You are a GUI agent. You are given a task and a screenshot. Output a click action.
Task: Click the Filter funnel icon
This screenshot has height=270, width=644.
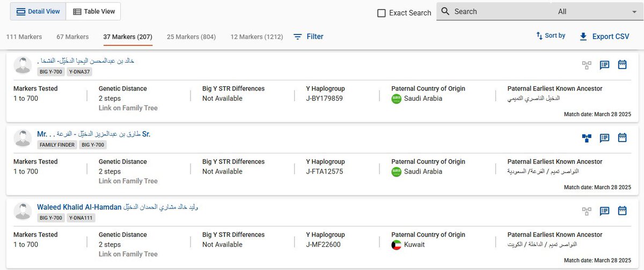click(x=298, y=36)
